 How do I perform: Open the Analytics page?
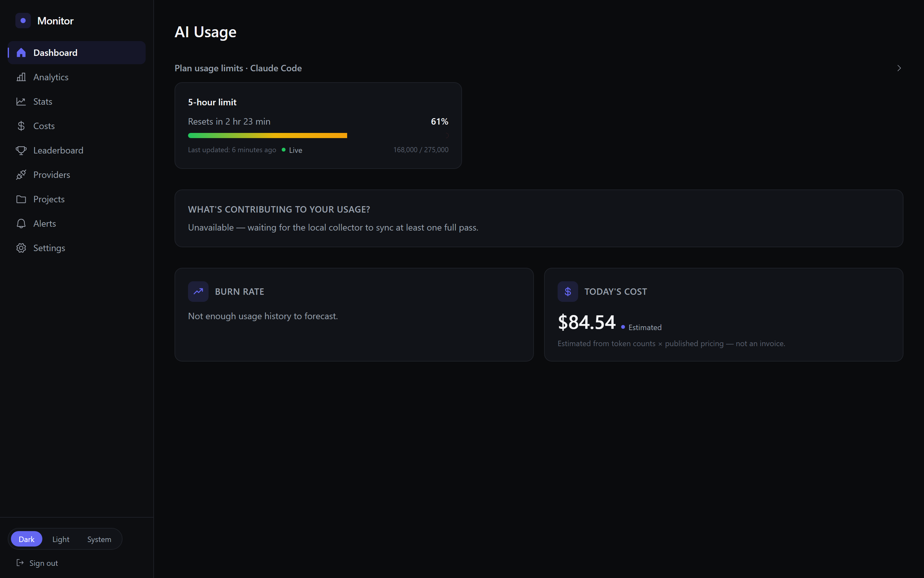tap(76, 77)
